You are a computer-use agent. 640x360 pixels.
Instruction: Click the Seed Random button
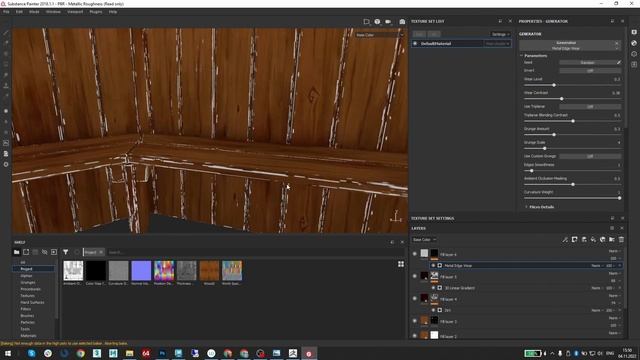point(587,62)
